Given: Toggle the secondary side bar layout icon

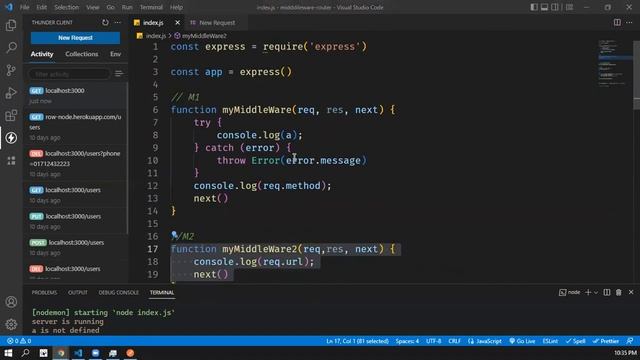Looking at the screenshot, I should click(555, 7).
